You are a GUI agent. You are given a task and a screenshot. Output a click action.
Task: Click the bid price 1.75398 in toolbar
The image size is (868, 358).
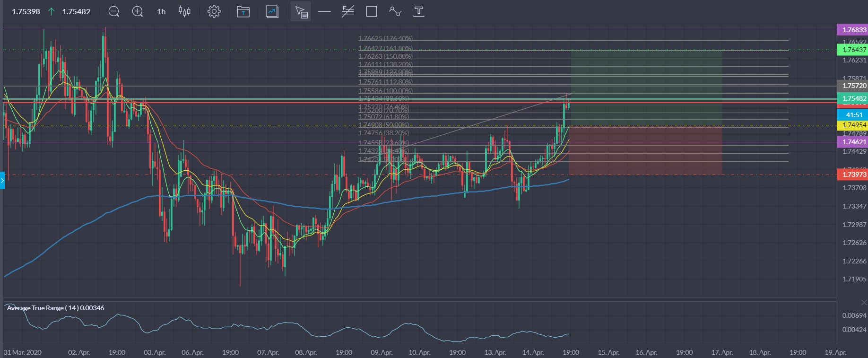pos(26,11)
